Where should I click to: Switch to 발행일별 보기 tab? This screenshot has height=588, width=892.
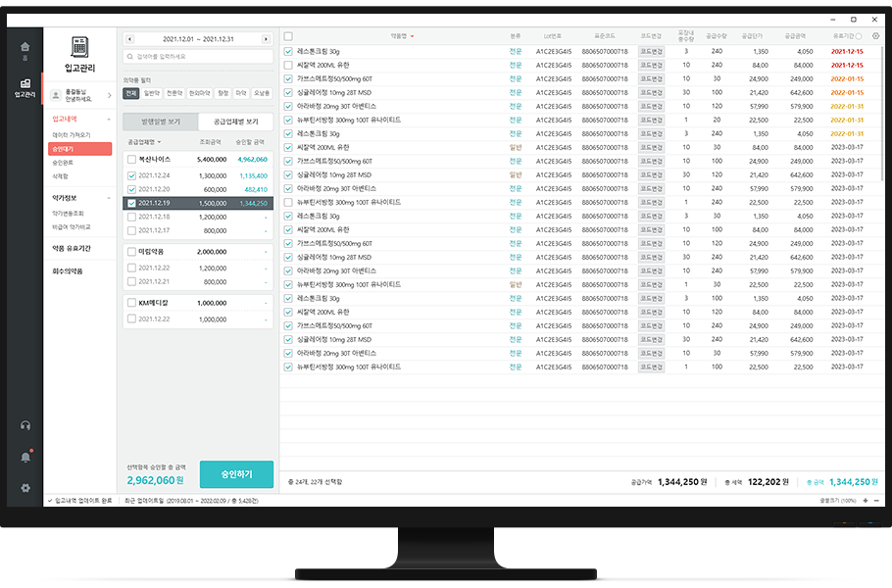161,122
